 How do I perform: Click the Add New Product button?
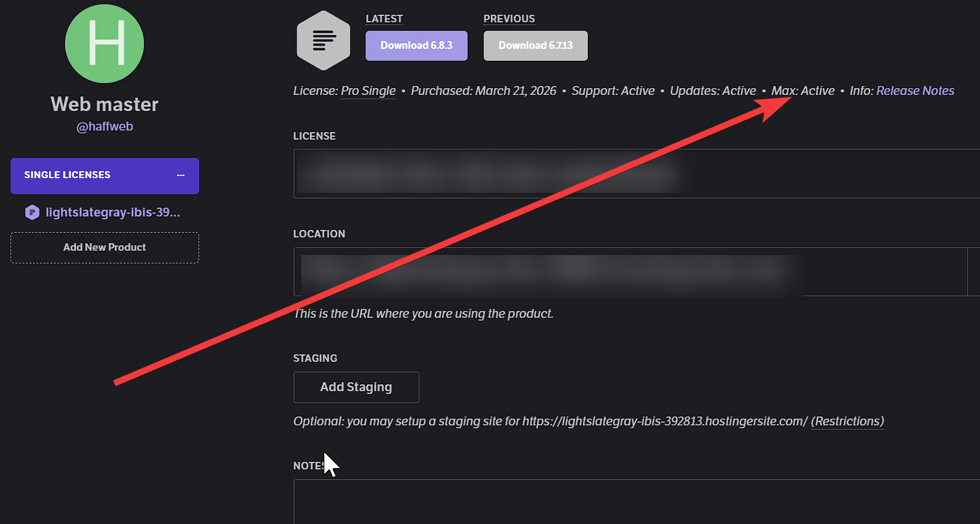(105, 247)
